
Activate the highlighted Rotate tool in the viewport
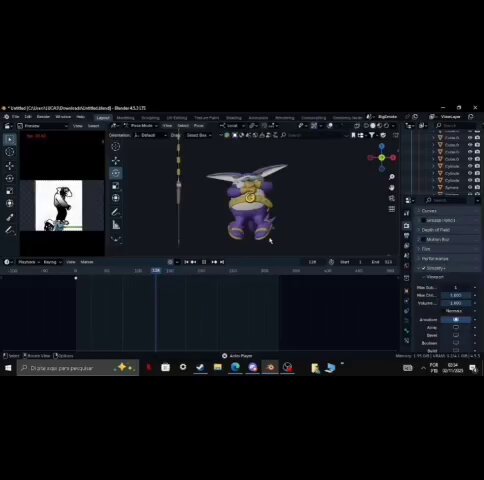(x=116, y=173)
